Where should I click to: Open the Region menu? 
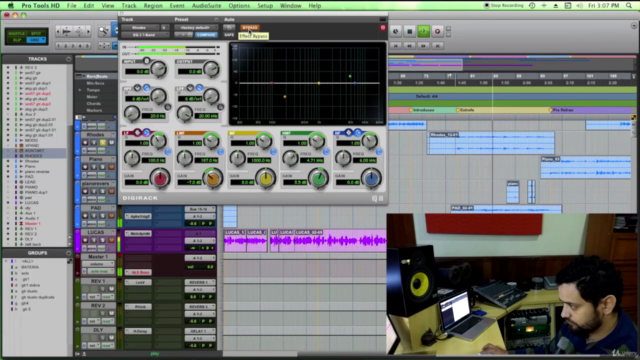(153, 6)
